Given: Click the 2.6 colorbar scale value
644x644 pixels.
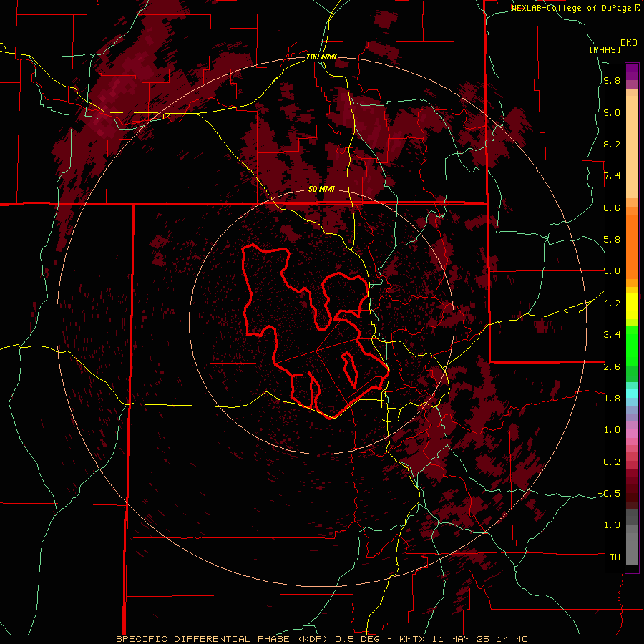Looking at the screenshot, I should (x=612, y=367).
